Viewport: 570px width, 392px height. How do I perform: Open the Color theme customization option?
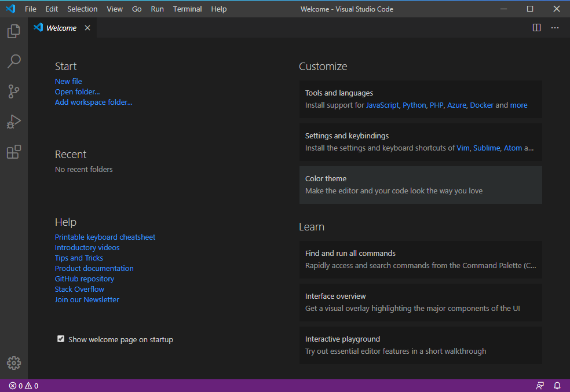(x=421, y=185)
